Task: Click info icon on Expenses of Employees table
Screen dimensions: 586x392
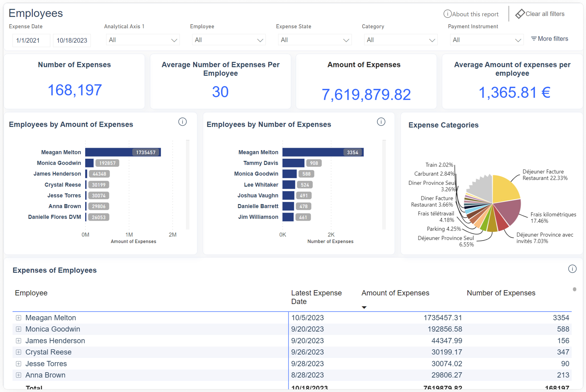Action: (572, 269)
